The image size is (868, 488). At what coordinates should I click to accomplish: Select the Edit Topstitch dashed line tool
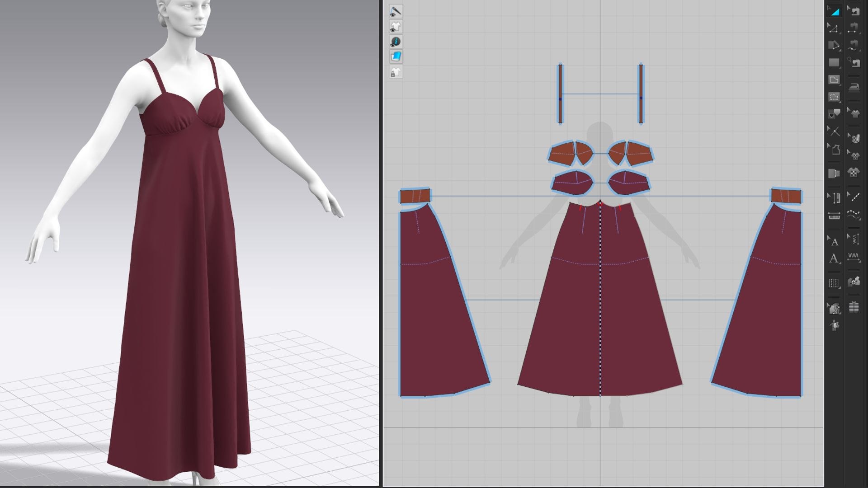pyautogui.click(x=854, y=197)
